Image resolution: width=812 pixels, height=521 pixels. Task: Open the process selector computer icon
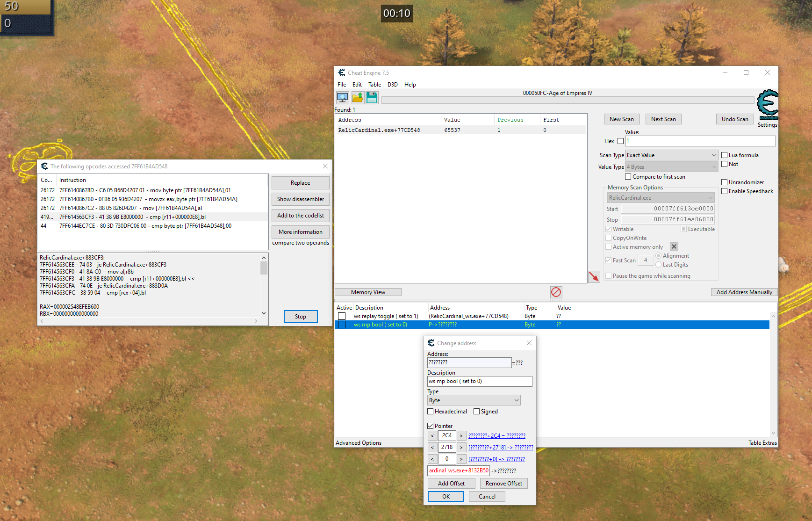point(343,97)
